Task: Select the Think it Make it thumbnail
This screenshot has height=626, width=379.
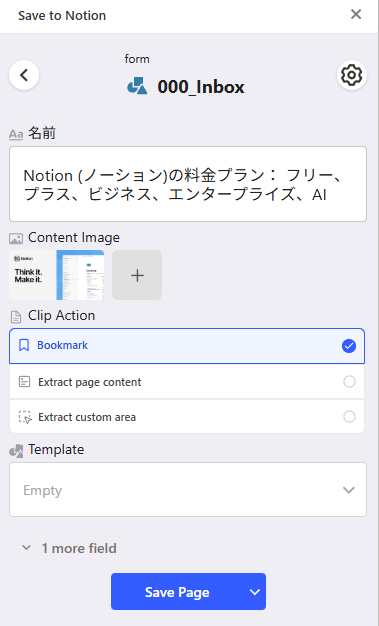Action: (x=32, y=275)
